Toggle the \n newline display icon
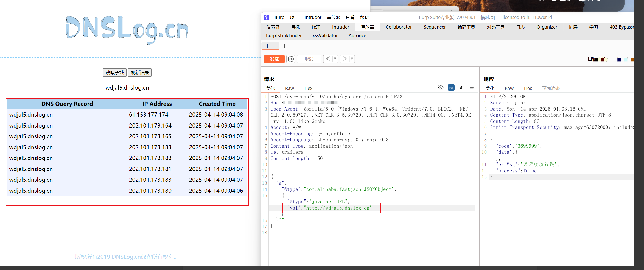The image size is (644, 270). [461, 87]
